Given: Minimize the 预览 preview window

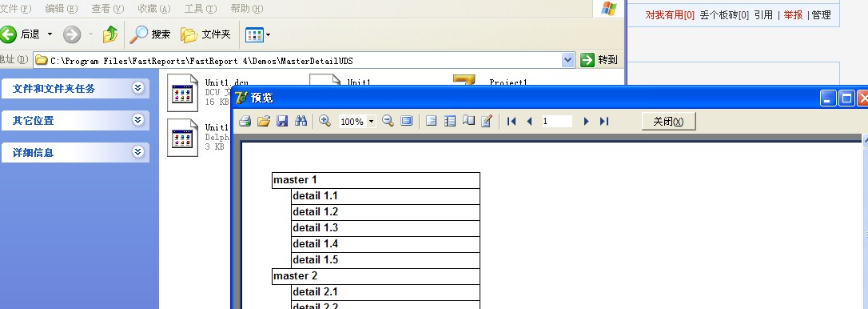Looking at the screenshot, I should click(828, 98).
